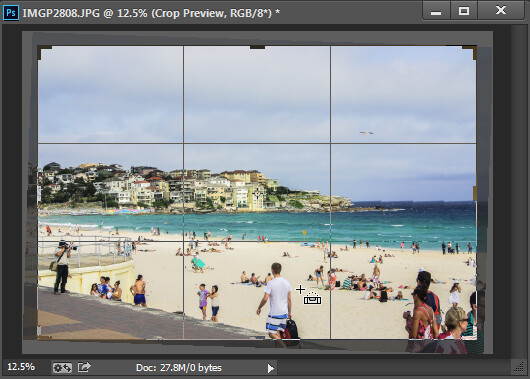Maximize the IMGP2808.JPG document window
Image resolution: width=530 pixels, height=379 pixels.
(463, 11)
